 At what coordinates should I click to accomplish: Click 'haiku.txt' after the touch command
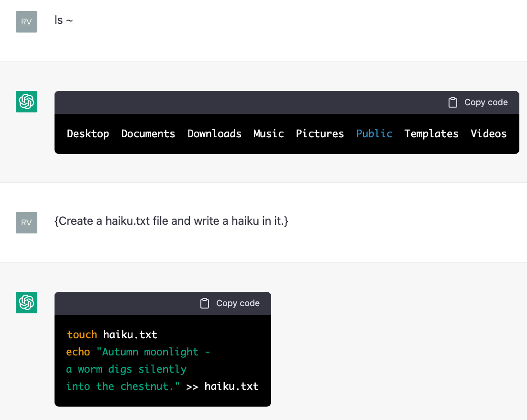pyautogui.click(x=130, y=334)
